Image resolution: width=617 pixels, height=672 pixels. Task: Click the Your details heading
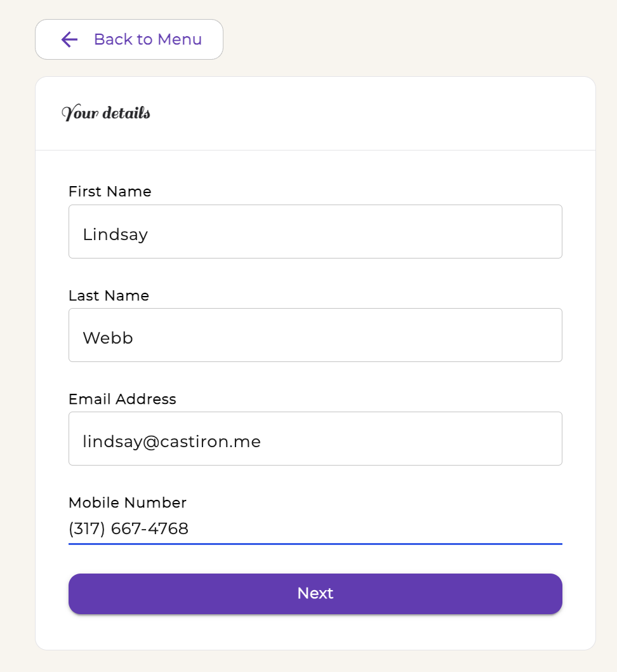click(x=106, y=112)
